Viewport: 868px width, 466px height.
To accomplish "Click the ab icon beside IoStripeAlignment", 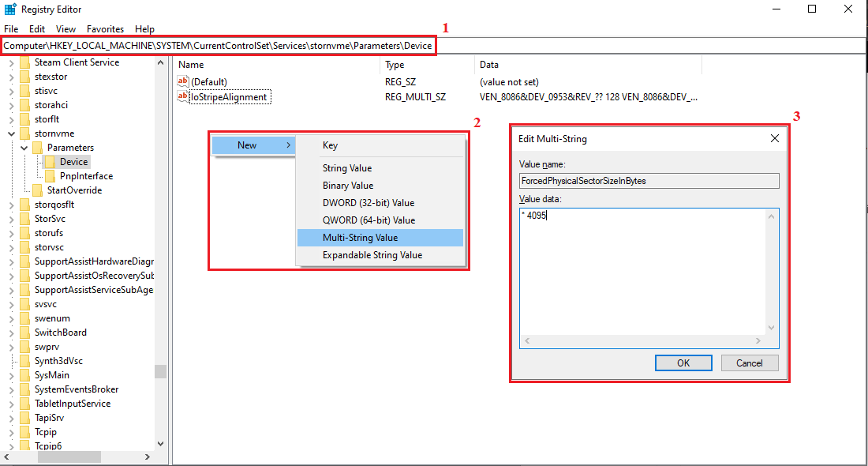I will pos(182,94).
